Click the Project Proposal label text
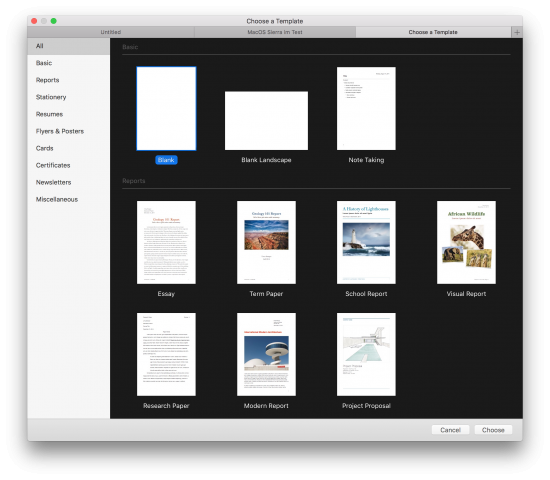The height and width of the screenshot is (480, 550). 366,406
